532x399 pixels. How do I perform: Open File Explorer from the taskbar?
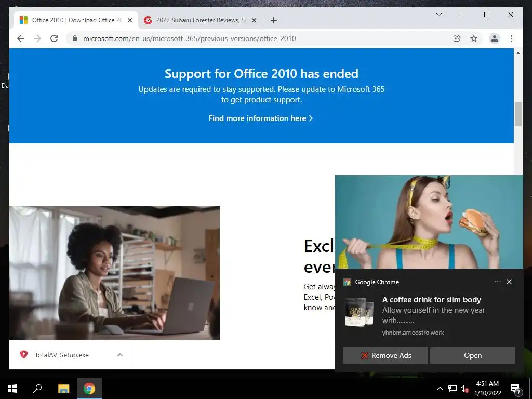63,389
